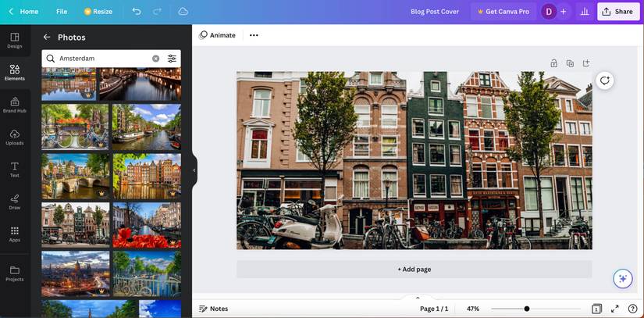This screenshot has width=644, height=318.
Task: Open the Elements tab in sidebar
Action: click(14, 73)
